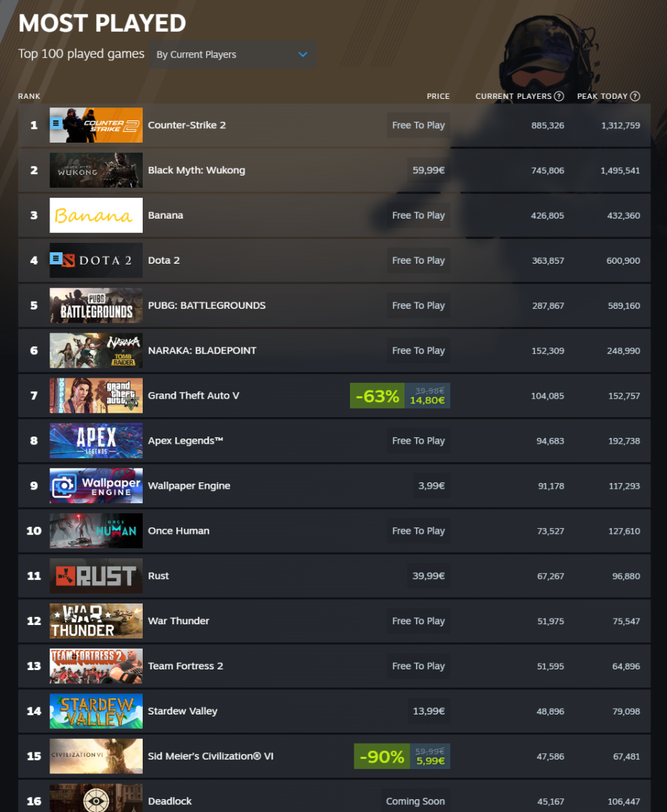Viewport: 667px width, 812px height.
Task: Open the Rust logo thumbnail
Action: [x=96, y=576]
